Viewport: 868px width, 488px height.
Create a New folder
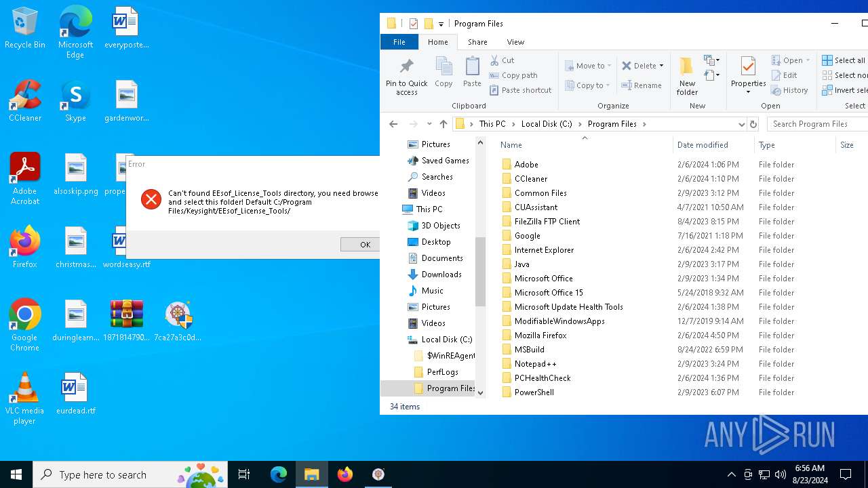tap(687, 76)
